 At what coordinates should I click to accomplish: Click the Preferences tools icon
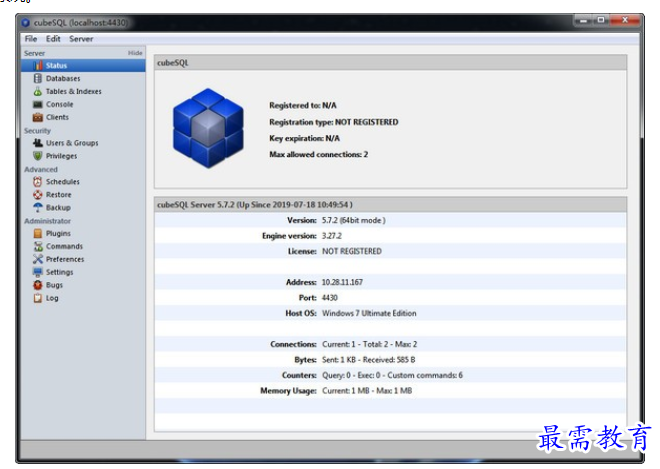click(x=38, y=259)
